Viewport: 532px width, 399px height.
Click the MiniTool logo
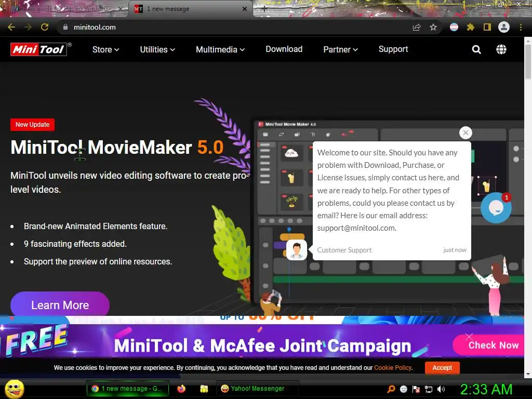(x=38, y=49)
